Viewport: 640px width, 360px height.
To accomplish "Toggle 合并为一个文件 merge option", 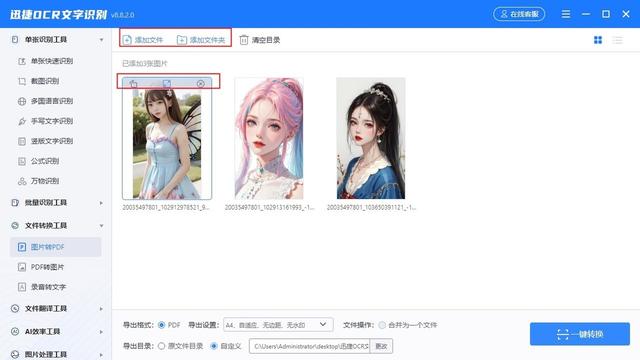I will [x=382, y=325].
